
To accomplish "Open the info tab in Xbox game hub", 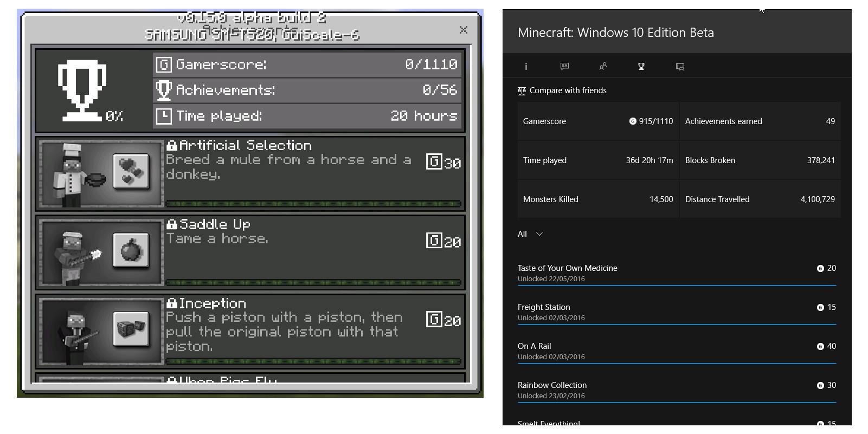I will pyautogui.click(x=526, y=67).
